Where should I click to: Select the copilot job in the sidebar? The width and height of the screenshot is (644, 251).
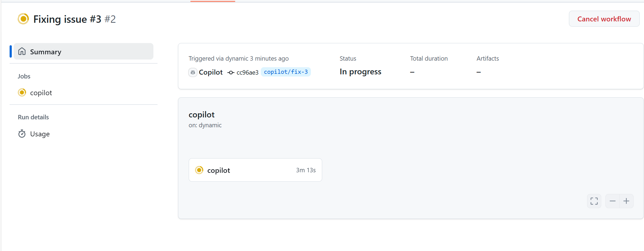tap(41, 92)
